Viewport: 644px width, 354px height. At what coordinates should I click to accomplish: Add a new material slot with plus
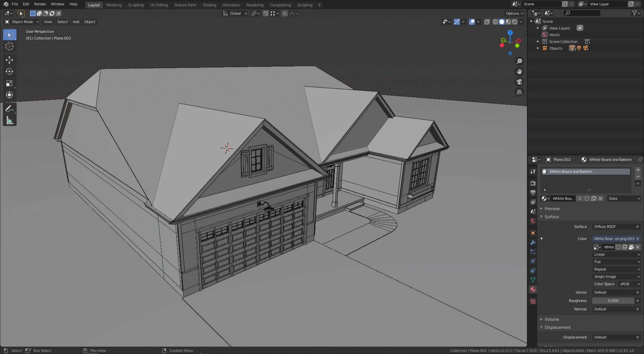click(638, 170)
